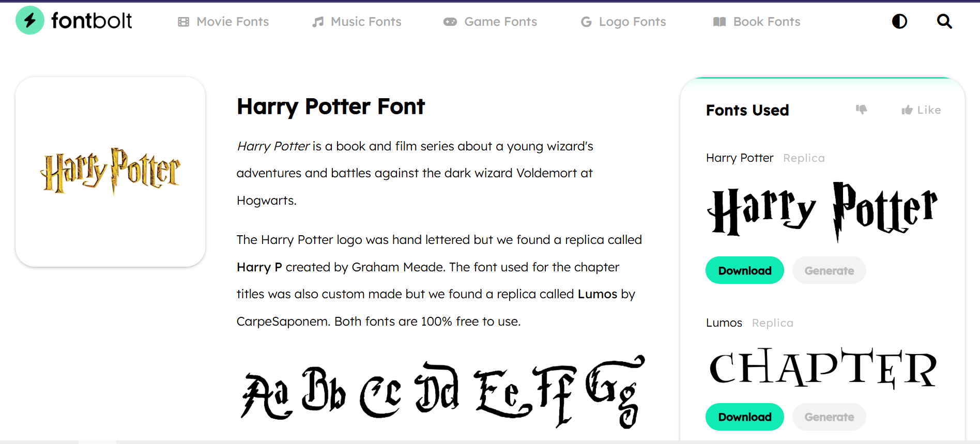This screenshot has height=444, width=980.
Task: Open the Book Fonts menu item
Action: pyautogui.click(x=767, y=22)
